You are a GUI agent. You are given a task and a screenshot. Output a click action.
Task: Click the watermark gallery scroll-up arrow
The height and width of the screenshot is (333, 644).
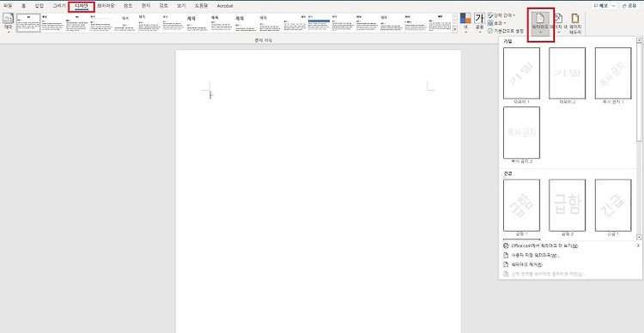[639, 40]
